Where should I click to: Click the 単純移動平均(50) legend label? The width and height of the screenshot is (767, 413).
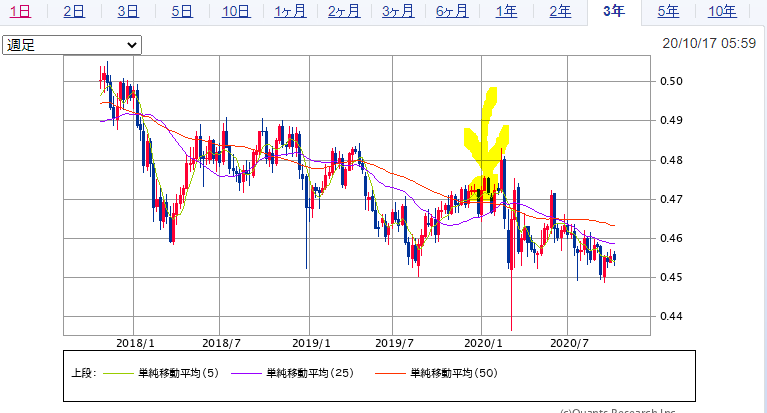pyautogui.click(x=454, y=373)
